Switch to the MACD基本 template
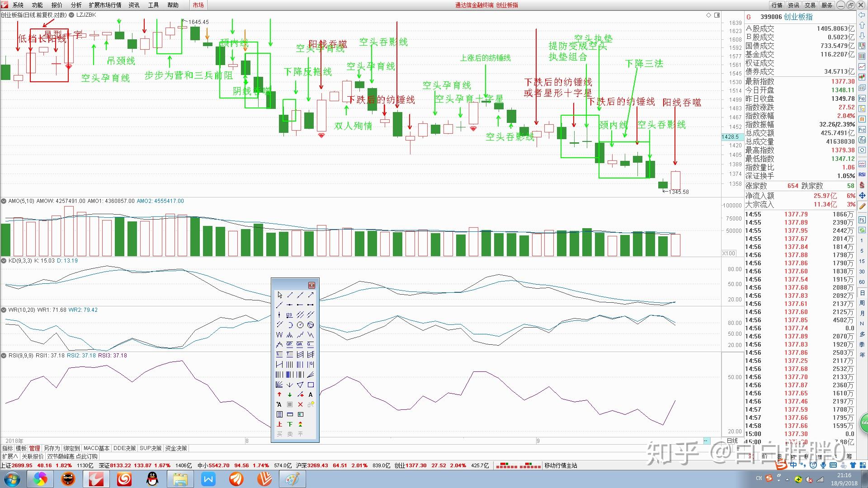 [x=97, y=448]
